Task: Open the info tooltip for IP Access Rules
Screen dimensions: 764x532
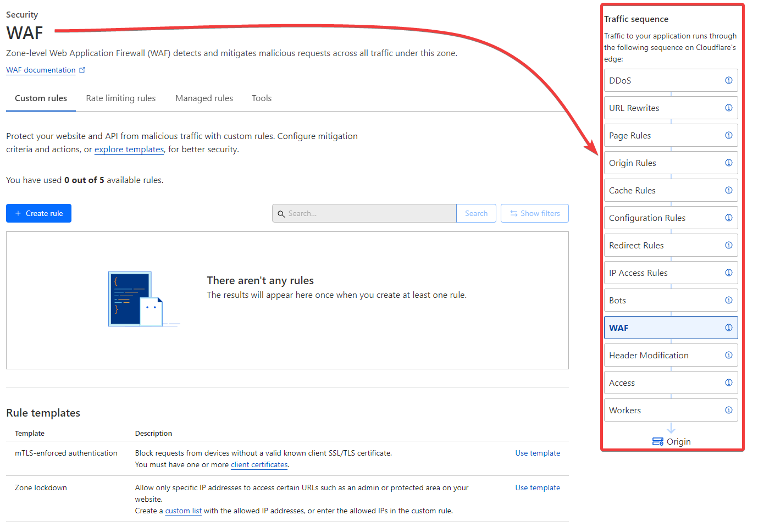Action: 729,273
